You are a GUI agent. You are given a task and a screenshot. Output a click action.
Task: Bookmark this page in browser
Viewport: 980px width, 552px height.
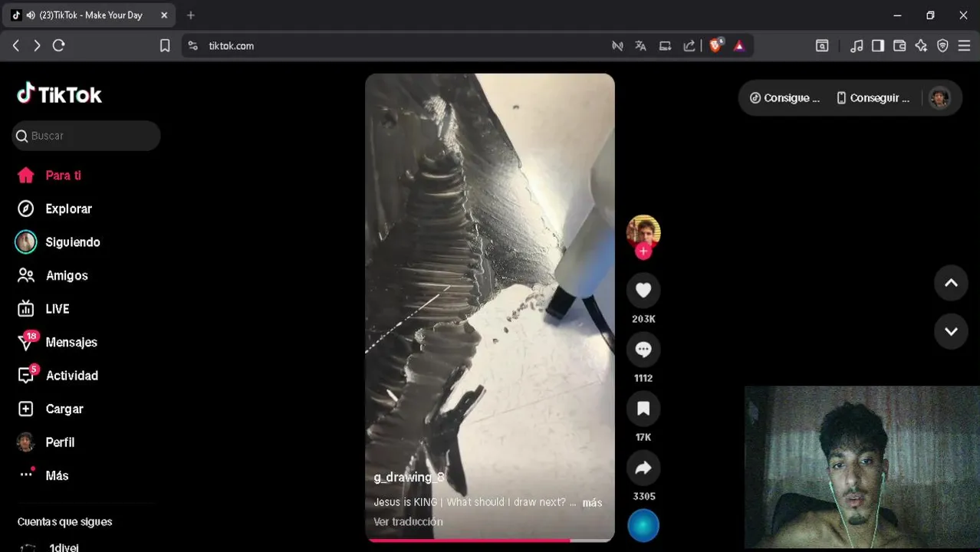click(x=164, y=46)
